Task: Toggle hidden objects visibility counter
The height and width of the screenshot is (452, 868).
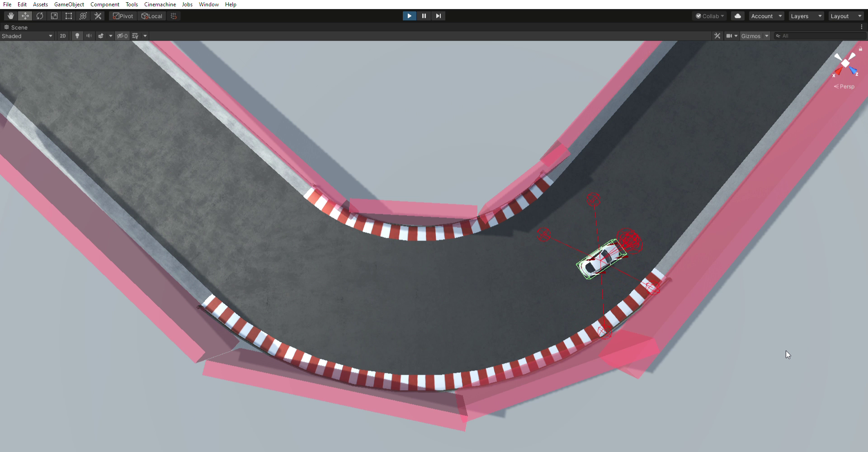Action: [122, 36]
